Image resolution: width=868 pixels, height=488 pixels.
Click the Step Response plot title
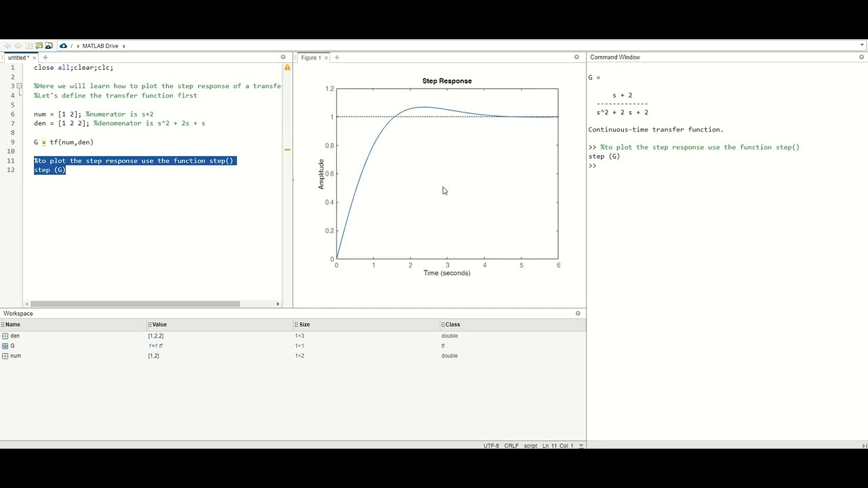coord(447,81)
